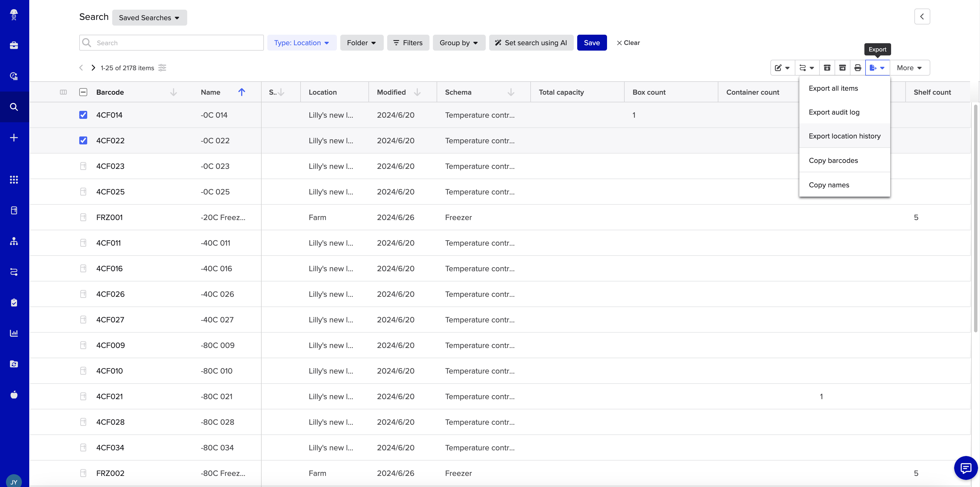The image size is (980, 487).
Task: Click the plus add icon in sidebar
Action: point(14,138)
